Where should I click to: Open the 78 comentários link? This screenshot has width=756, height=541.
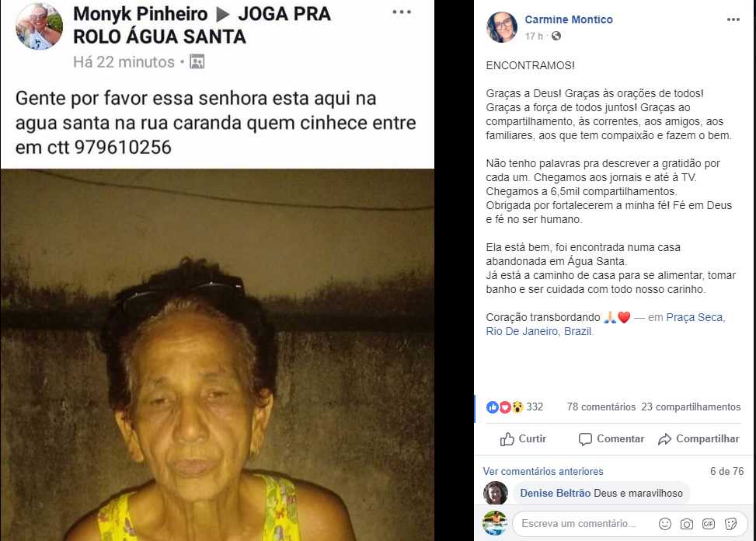tap(601, 407)
